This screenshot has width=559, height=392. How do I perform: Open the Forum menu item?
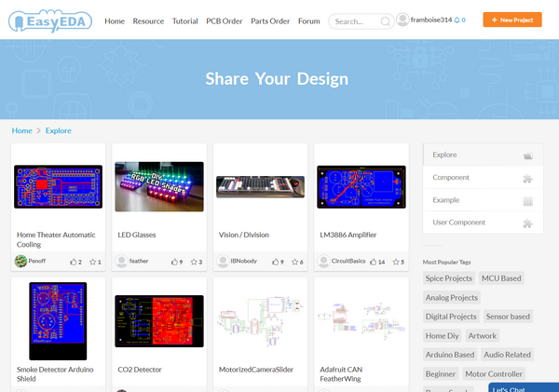coord(309,21)
